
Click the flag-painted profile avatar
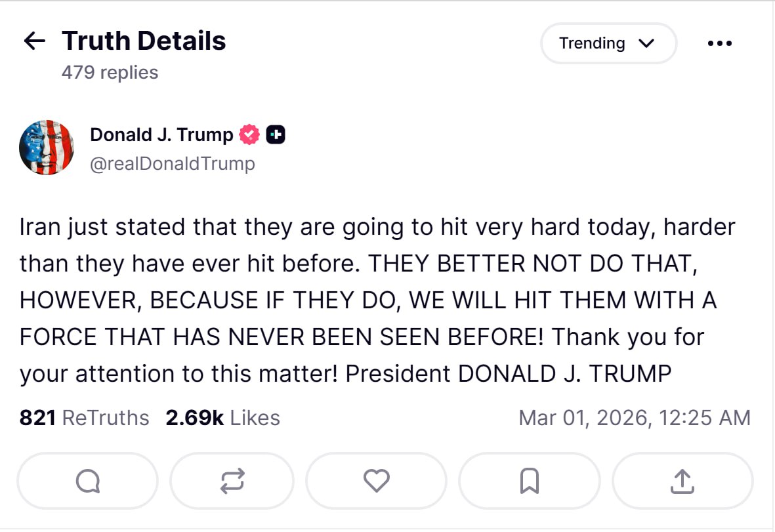(47, 148)
